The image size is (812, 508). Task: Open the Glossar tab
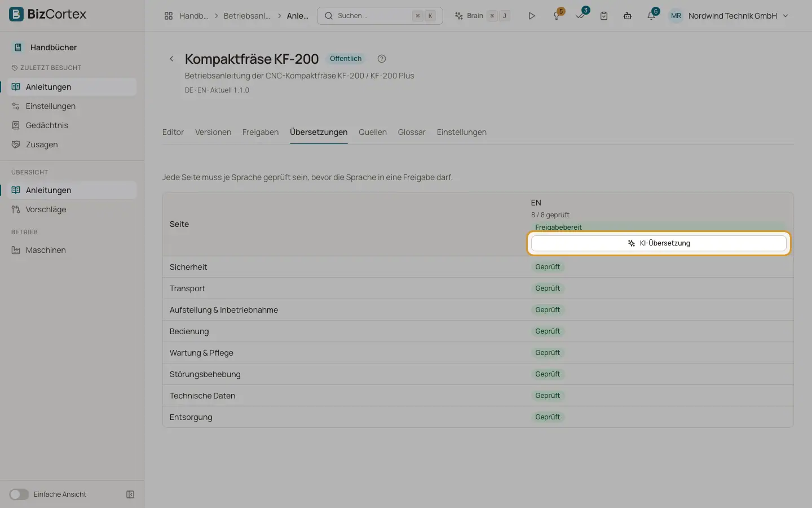[x=412, y=132]
